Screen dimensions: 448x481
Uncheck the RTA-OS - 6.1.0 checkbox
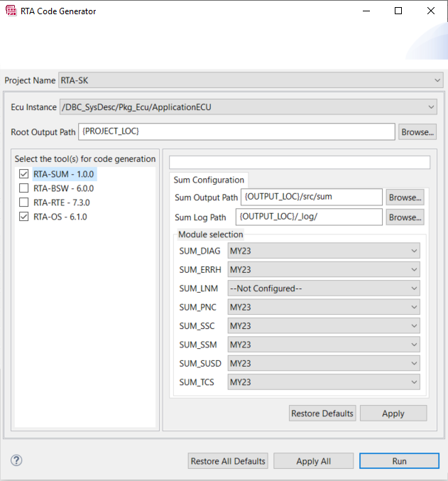(x=23, y=217)
